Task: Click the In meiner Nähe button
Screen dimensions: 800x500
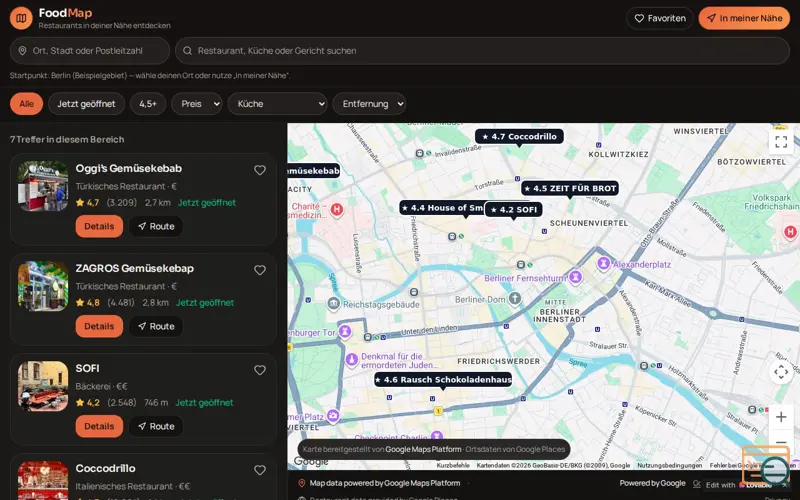Action: [x=744, y=18]
